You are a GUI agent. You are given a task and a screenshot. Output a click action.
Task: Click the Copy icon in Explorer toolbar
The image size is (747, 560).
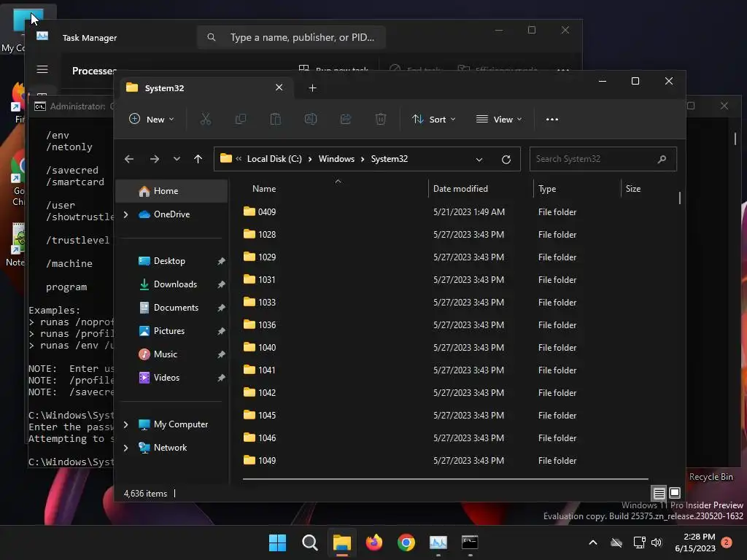[241, 119]
